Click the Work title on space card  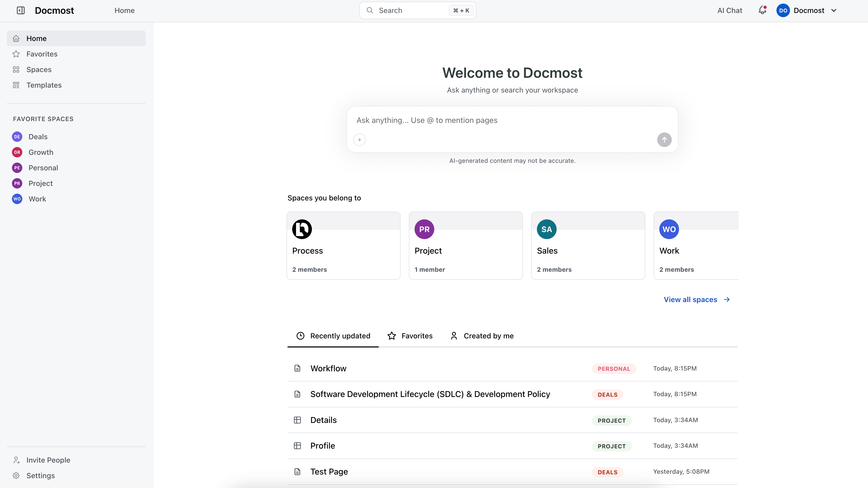click(x=669, y=251)
